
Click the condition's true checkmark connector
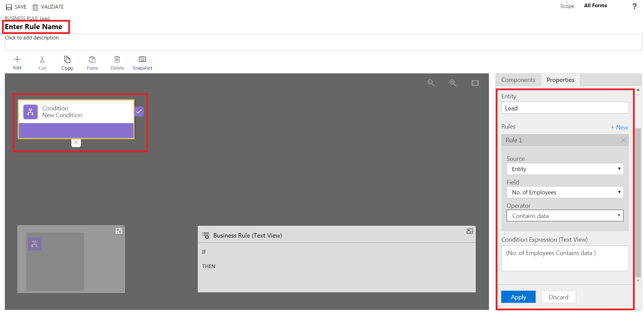tap(139, 111)
